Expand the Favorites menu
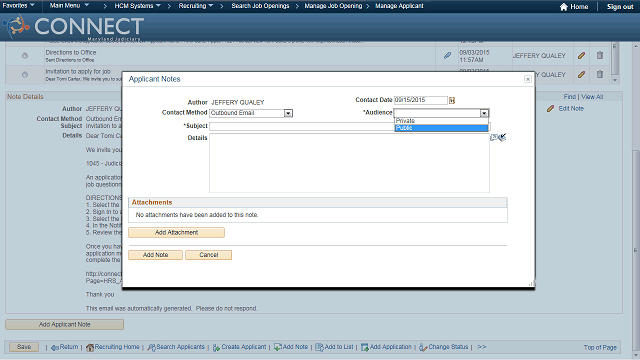This screenshot has height=360, width=640. [x=18, y=6]
